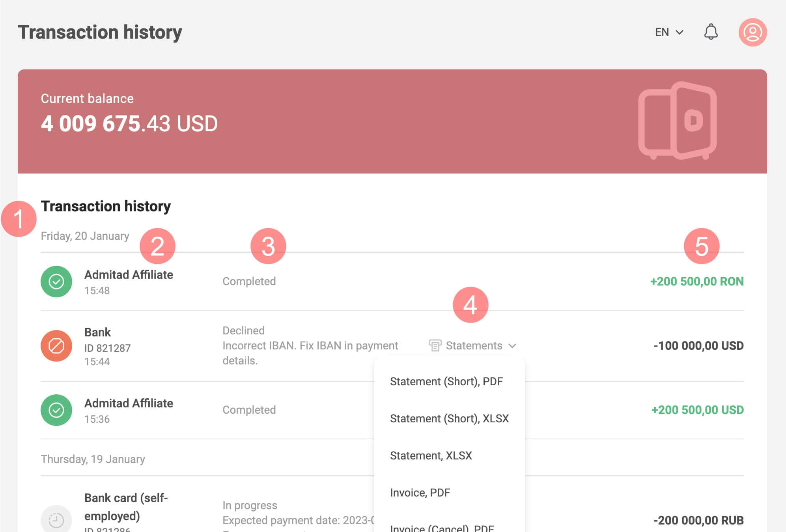Click the Transaction history page title
Screen dimensions: 786x532
coord(100,32)
